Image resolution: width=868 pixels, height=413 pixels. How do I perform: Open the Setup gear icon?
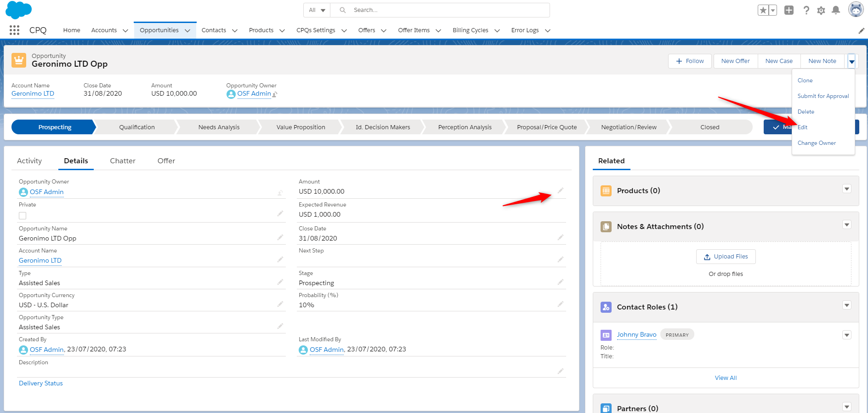coord(821,10)
